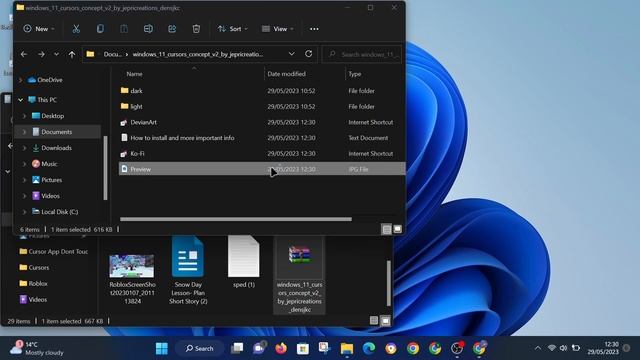Click the search box in Explorer
This screenshot has height=360, width=640.
(x=362, y=54)
